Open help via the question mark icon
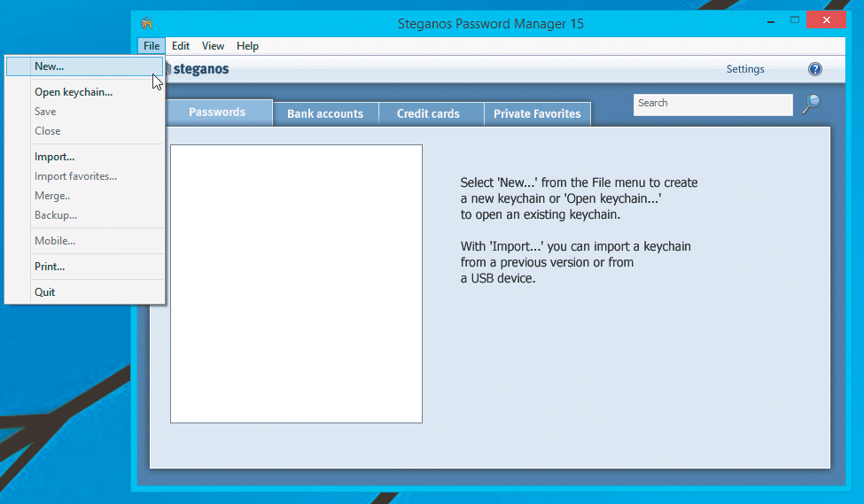 [x=815, y=69]
